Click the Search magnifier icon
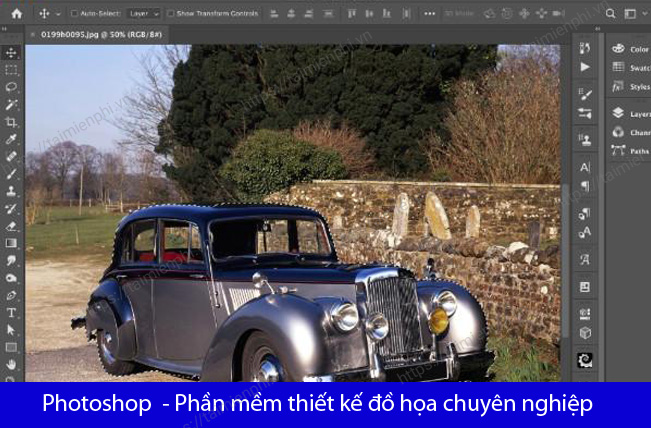 click(610, 14)
